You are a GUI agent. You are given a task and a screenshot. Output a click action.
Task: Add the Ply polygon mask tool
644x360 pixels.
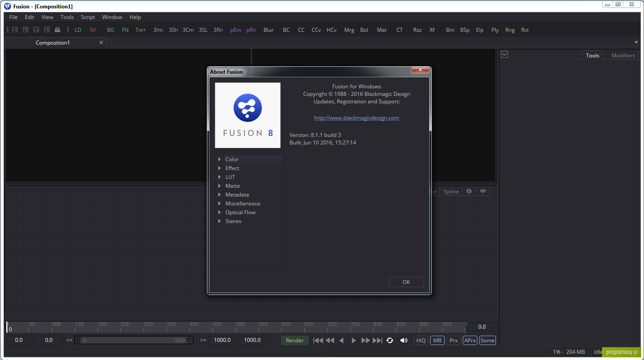point(495,30)
